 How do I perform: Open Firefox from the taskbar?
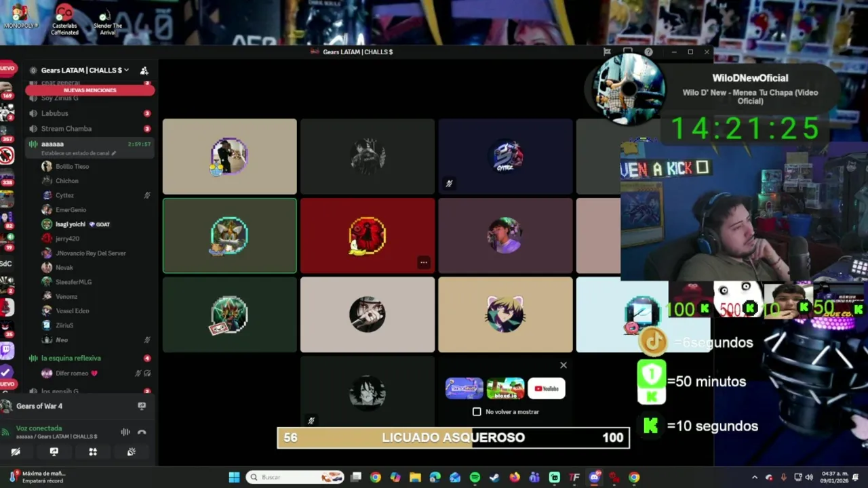click(515, 477)
